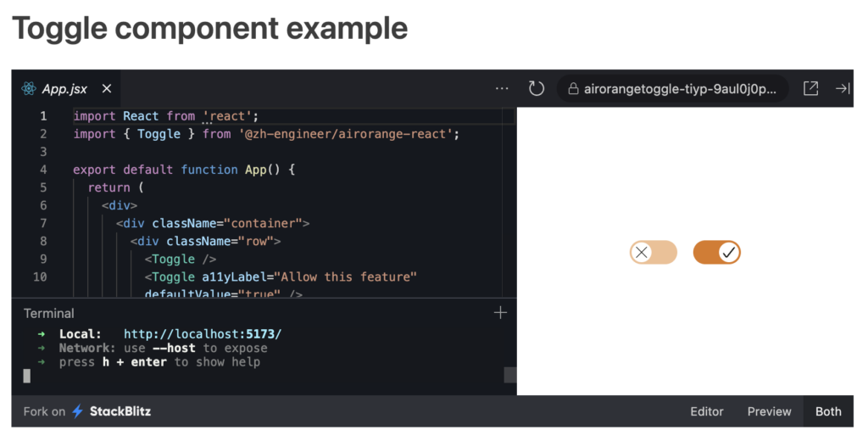
Task: Turn off the dark orange toggle with the checkmark
Action: [x=717, y=252]
